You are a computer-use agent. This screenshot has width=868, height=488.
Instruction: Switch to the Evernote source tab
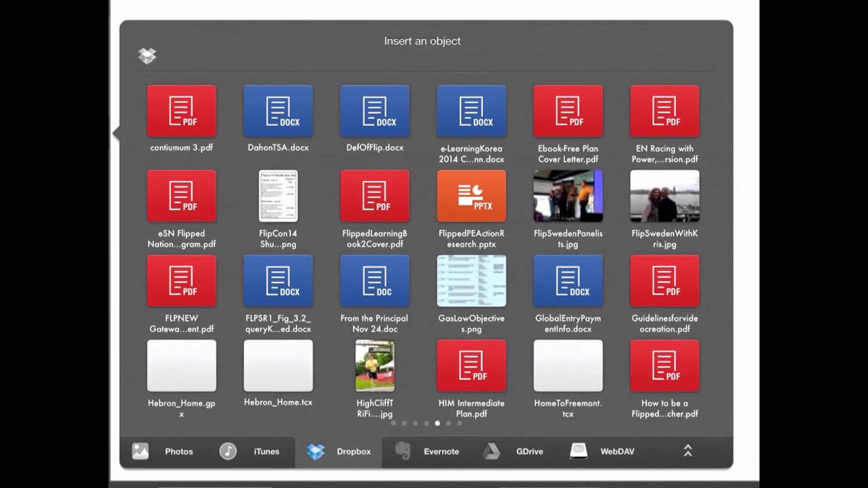(x=427, y=451)
